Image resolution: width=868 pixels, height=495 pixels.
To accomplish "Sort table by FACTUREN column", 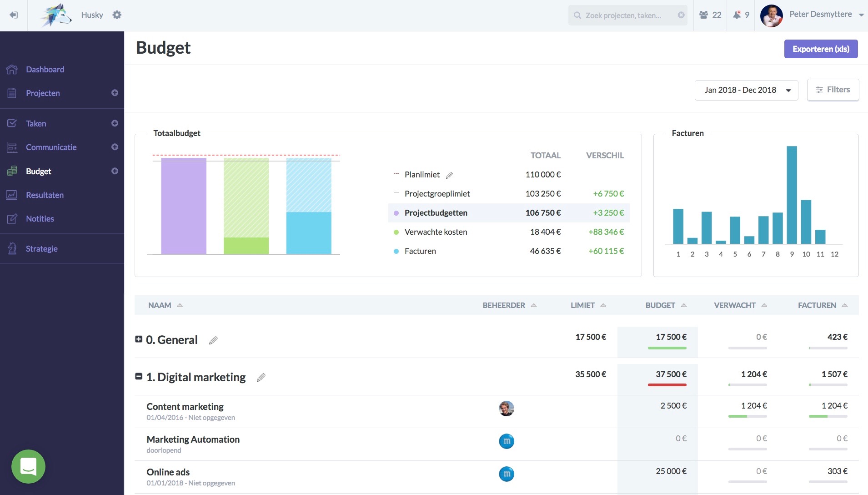I will pyautogui.click(x=823, y=305).
